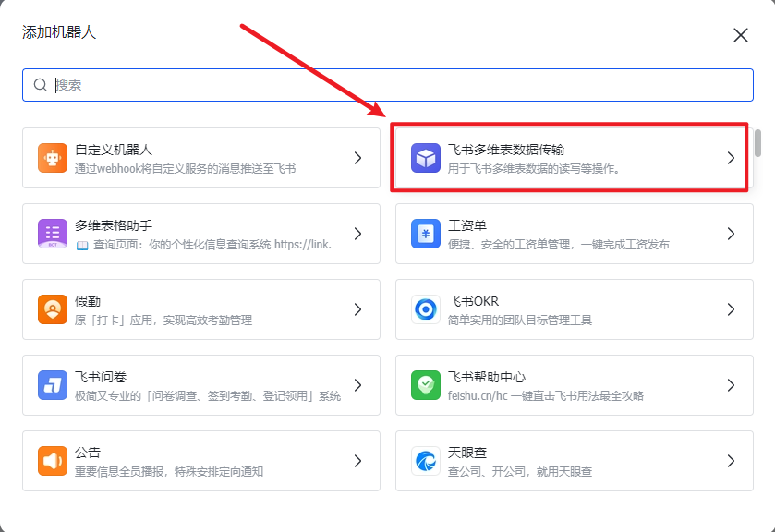
Task: Click description 原「打卡」应用，实现高效考勤管理
Action: coord(163,320)
